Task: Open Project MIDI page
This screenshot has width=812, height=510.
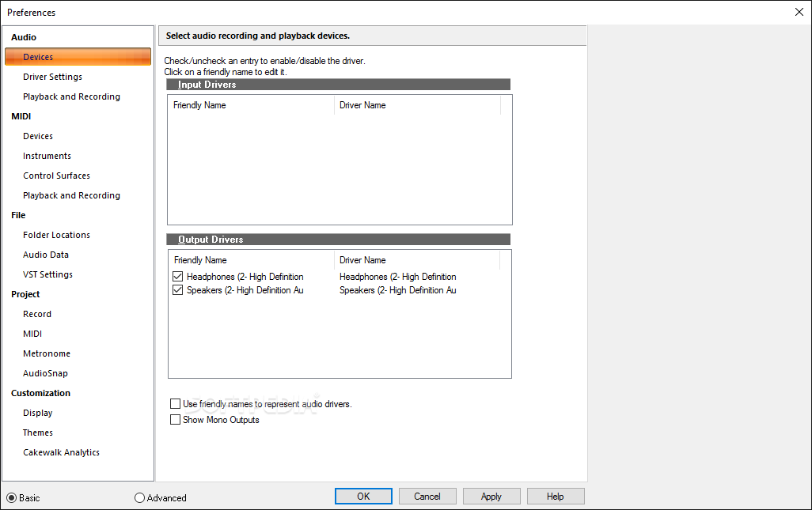Action: click(x=32, y=334)
